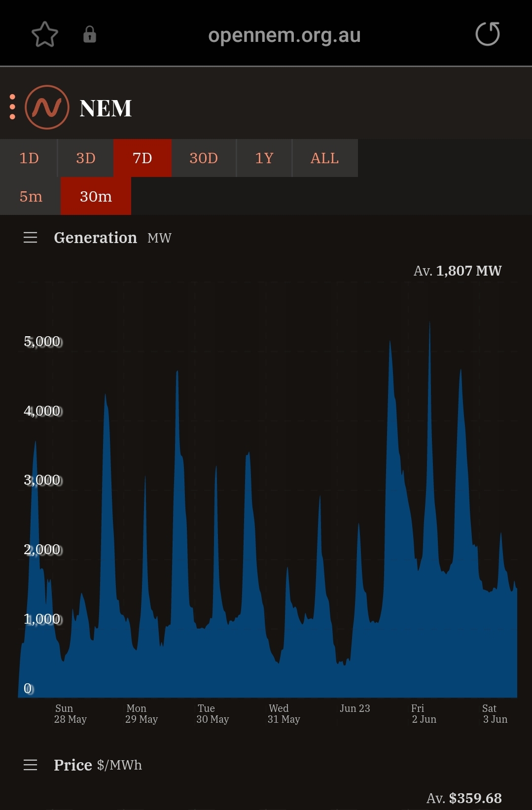532x810 pixels.
Task: Open the Price chart hamburger menu
Action: [x=31, y=765]
